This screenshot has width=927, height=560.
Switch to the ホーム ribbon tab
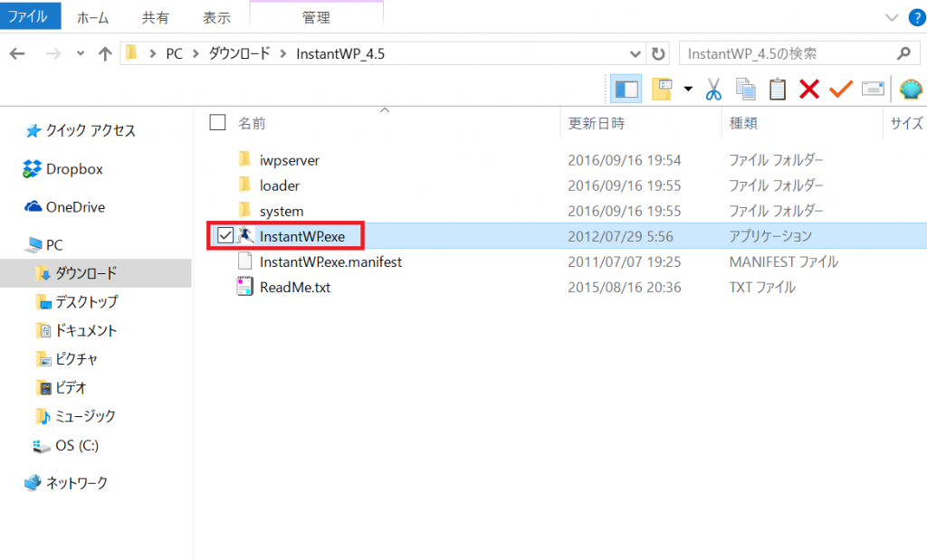[93, 18]
